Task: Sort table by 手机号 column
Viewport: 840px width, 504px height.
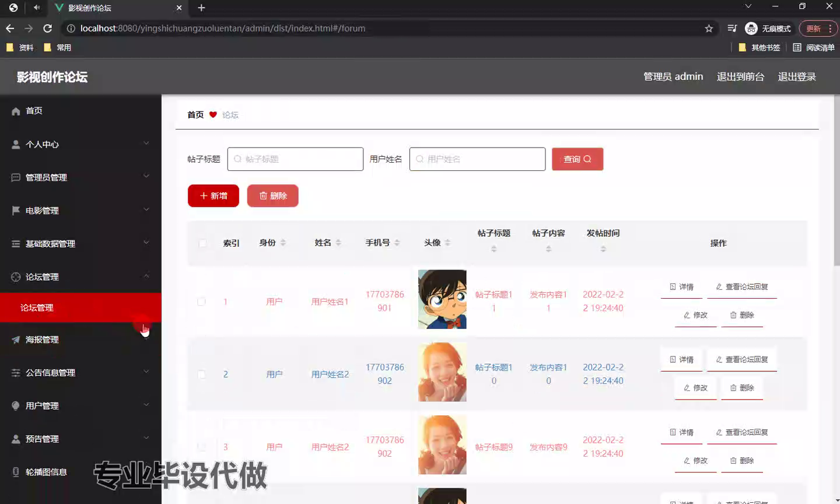Action: pos(397,243)
